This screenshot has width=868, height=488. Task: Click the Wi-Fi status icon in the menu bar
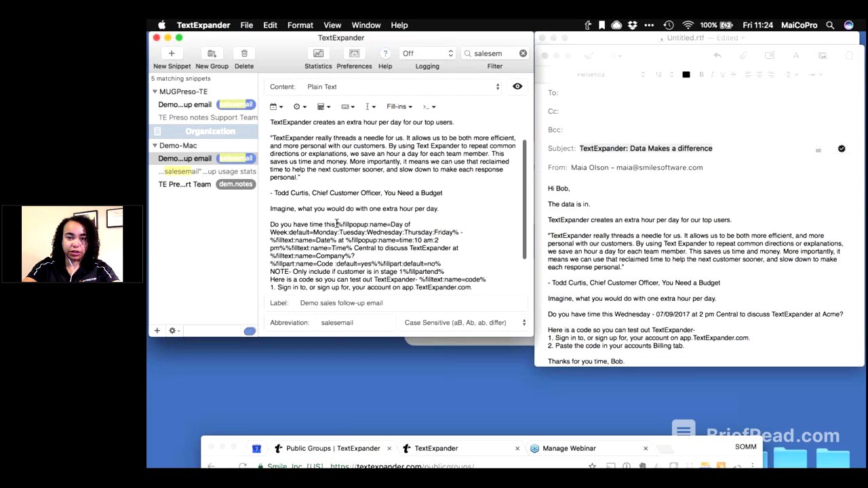[688, 25]
